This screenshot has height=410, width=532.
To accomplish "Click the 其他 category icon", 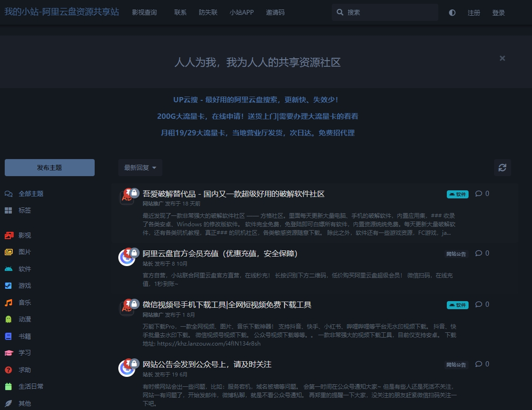I will point(9,403).
